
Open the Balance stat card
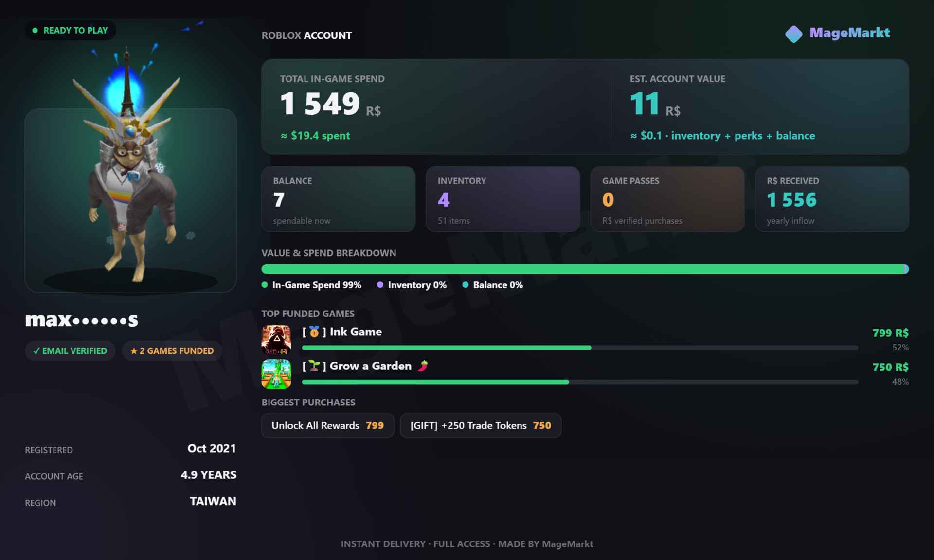[x=338, y=199]
